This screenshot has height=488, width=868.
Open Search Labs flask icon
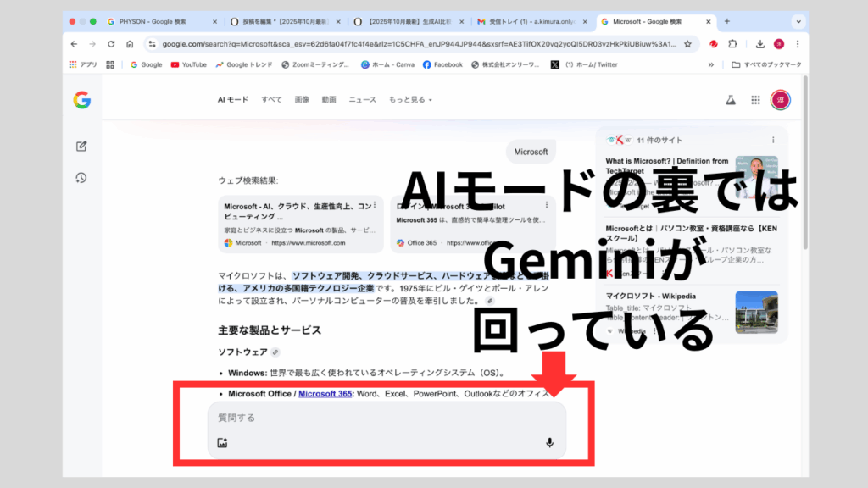click(x=729, y=100)
